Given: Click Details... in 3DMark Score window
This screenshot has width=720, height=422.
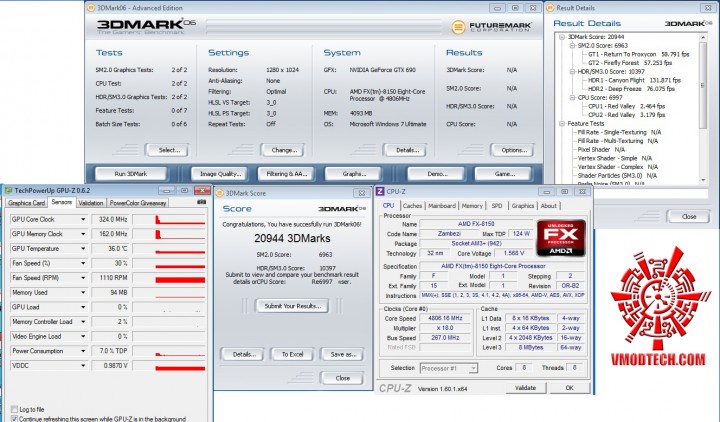Looking at the screenshot, I should [x=243, y=354].
